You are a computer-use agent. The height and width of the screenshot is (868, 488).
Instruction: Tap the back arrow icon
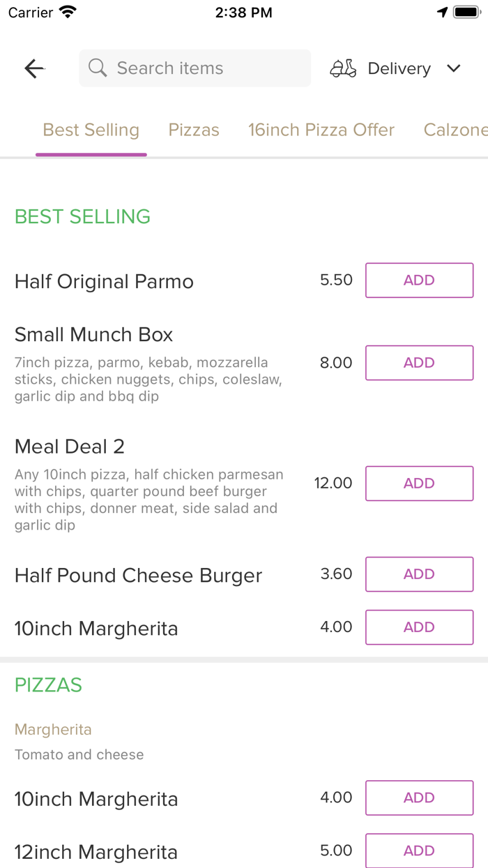point(34,68)
